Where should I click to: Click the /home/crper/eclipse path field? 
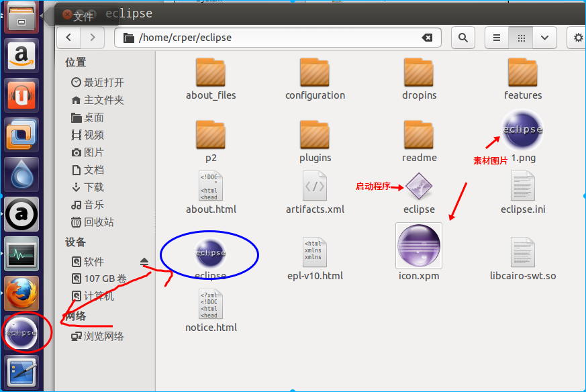click(278, 38)
